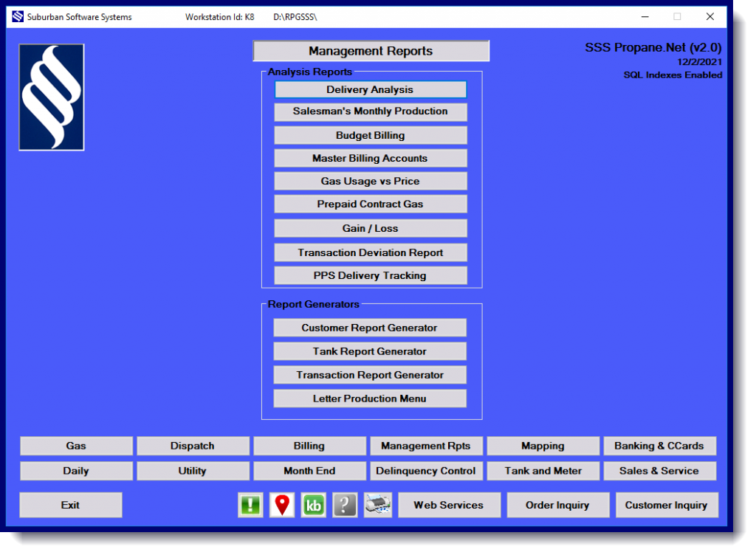Click the Suburban Software Systems logo image
The image size is (756, 555).
pos(52,97)
